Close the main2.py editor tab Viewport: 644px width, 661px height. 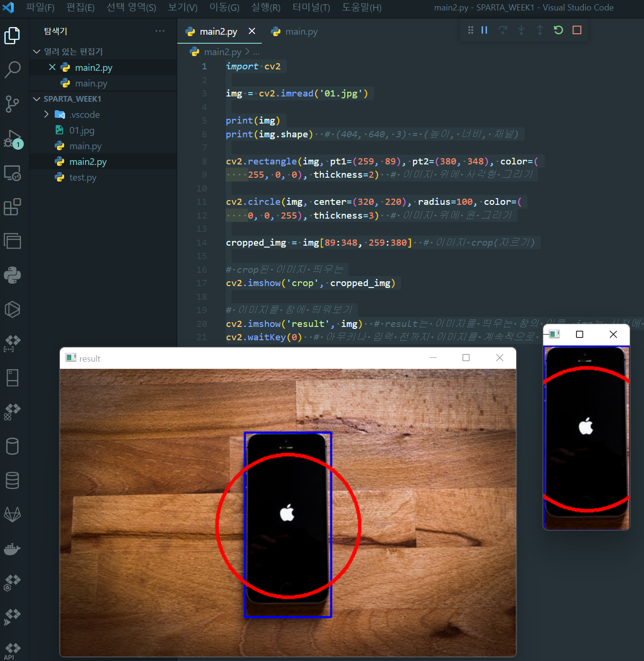pyautogui.click(x=252, y=31)
